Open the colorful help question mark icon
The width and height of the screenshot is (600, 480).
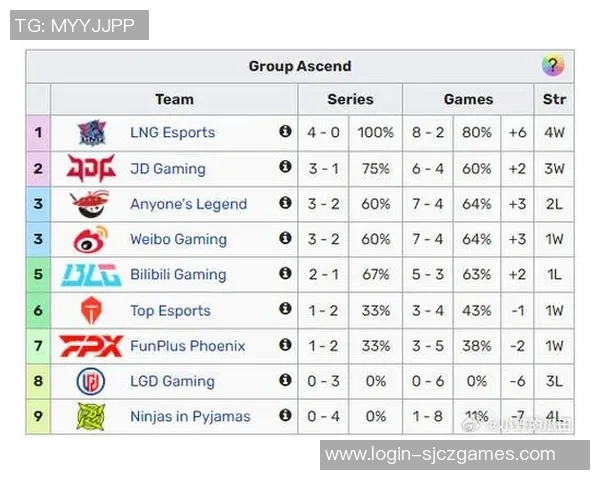[553, 66]
